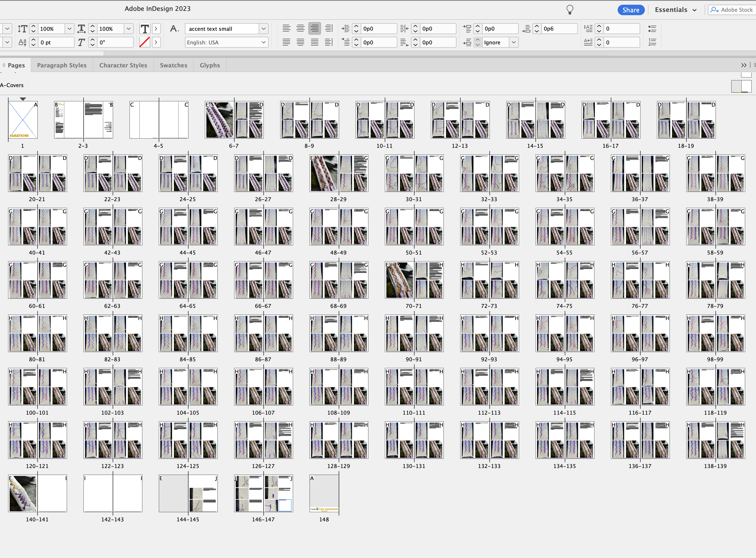Select spread 146-147 thumbnail
The image size is (756, 558).
tap(264, 494)
